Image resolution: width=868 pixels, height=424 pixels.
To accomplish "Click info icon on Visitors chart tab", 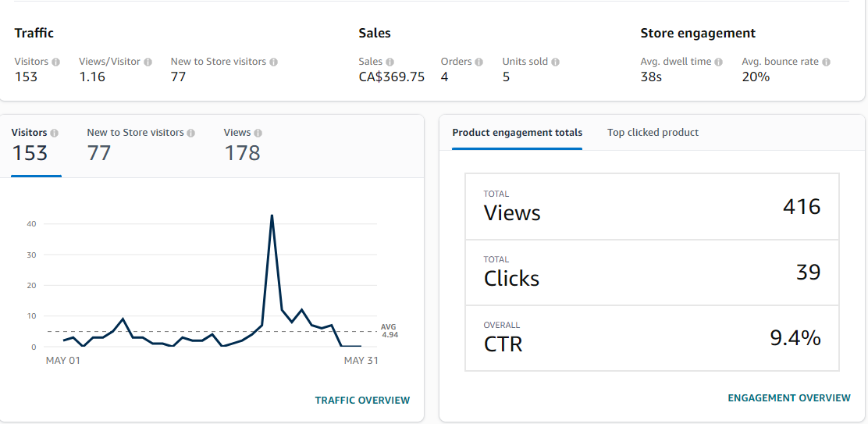I will coord(55,133).
